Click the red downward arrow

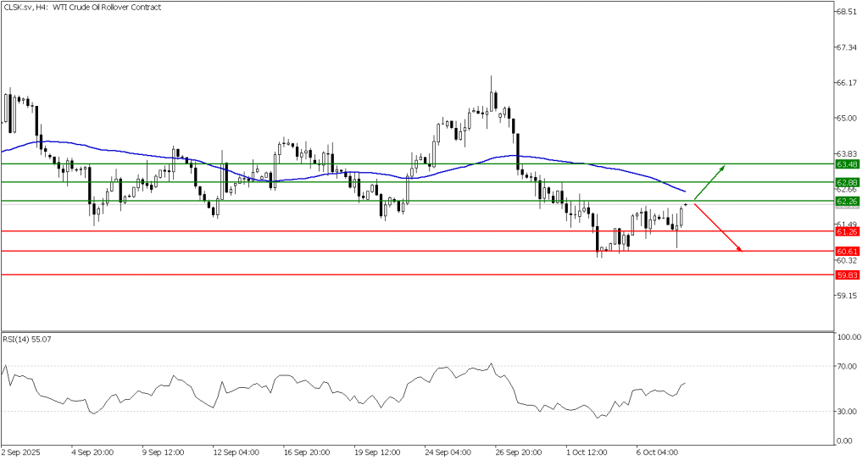coord(718,226)
